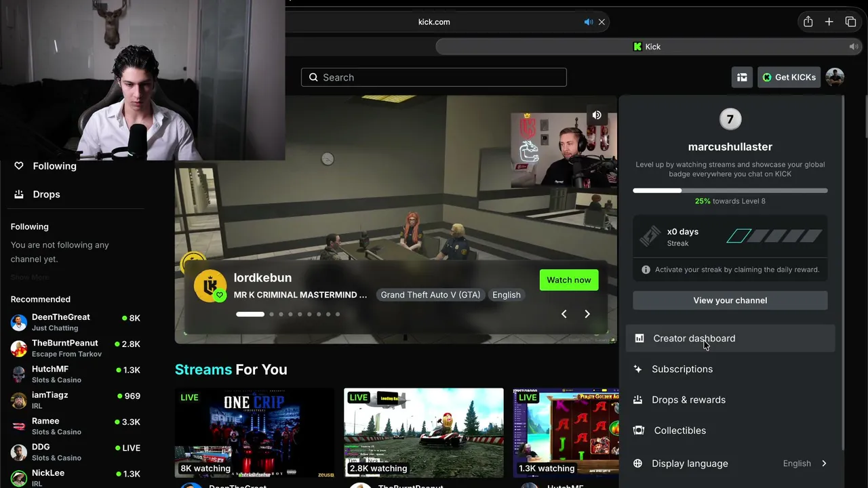Open the browser share icon
Viewport: 868px width, 488px height.
808,22
